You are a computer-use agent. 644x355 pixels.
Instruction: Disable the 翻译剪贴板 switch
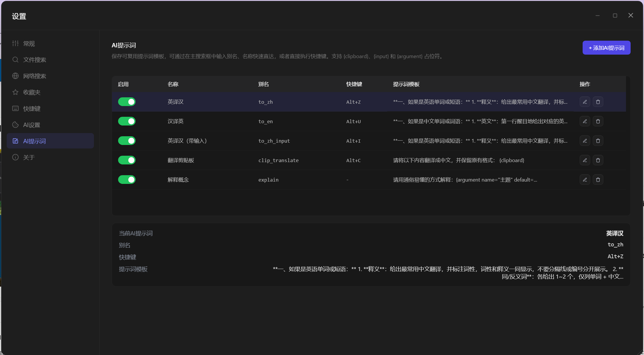point(127,160)
